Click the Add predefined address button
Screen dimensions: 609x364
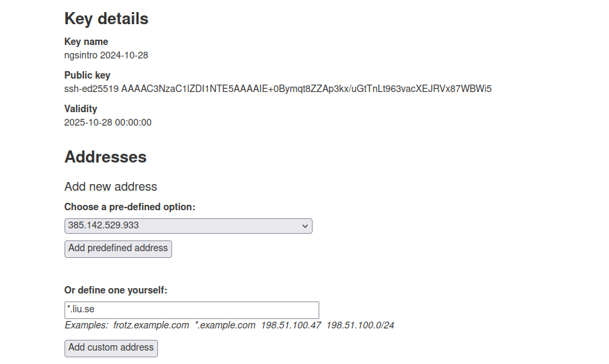118,248
